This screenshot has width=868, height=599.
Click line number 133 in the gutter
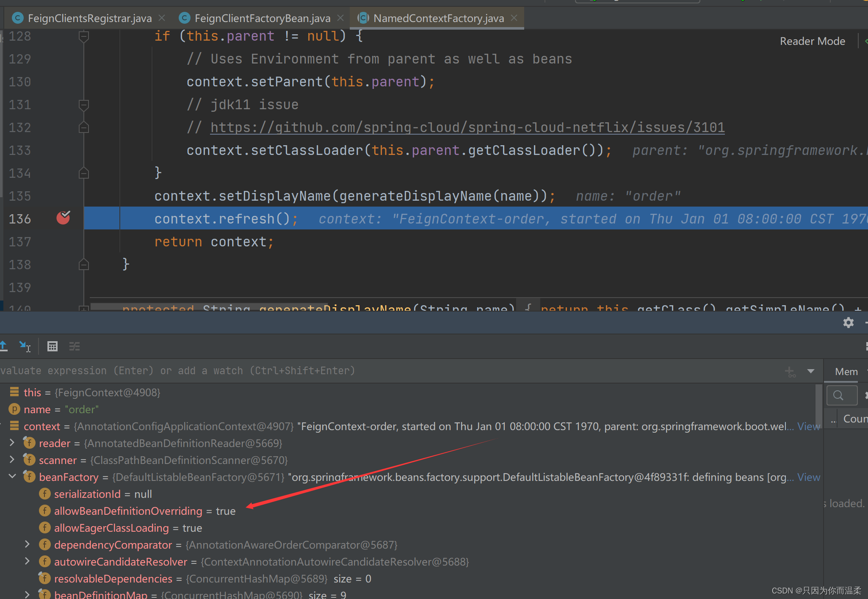(x=20, y=150)
